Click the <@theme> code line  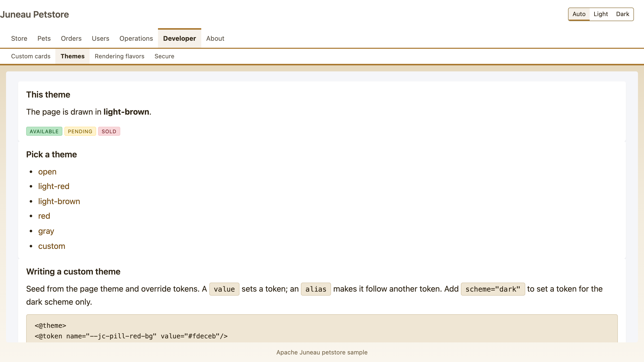[x=50, y=326]
